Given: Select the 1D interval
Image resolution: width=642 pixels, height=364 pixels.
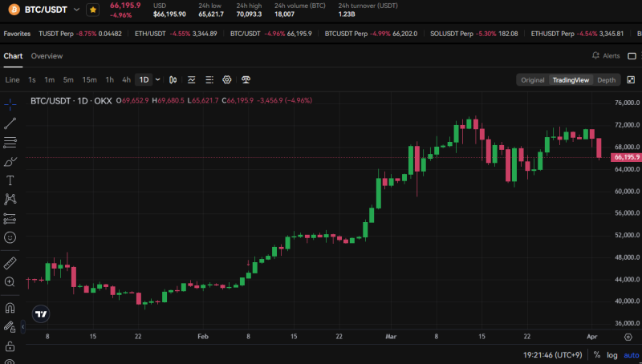Looking at the screenshot, I should click(144, 79).
